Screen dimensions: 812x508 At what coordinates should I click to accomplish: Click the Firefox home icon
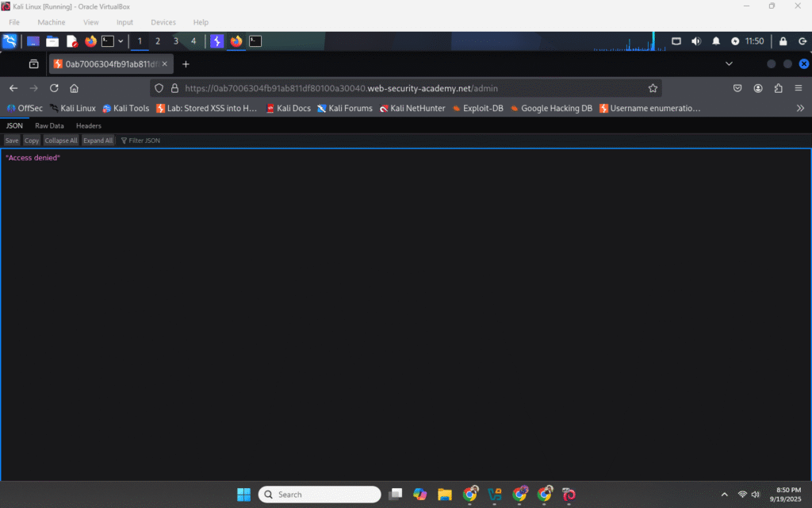[74, 88]
